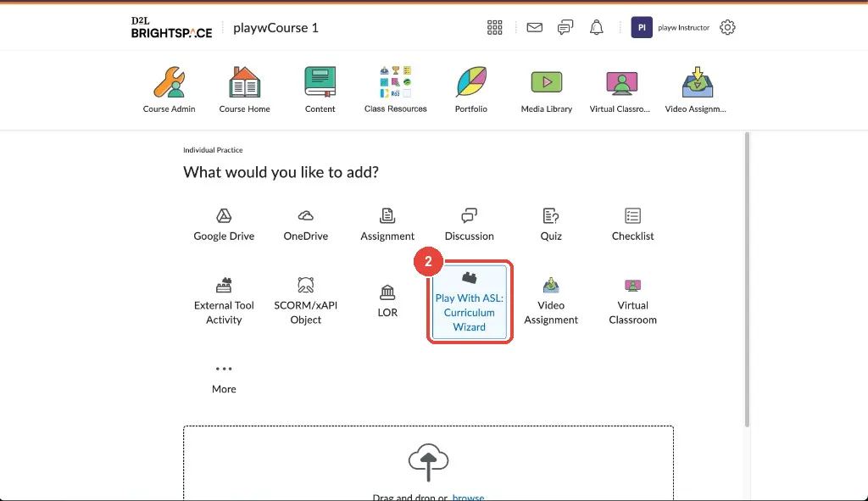Open Class Resources
Image resolution: width=868 pixels, height=501 pixels.
pyautogui.click(x=395, y=90)
